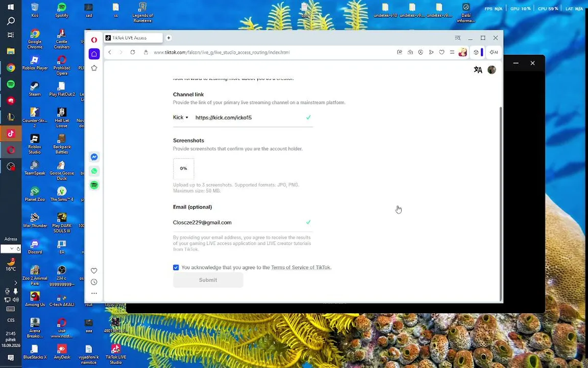
Task: Select the undetek-v10 folder on desktop
Action: click(x=385, y=10)
